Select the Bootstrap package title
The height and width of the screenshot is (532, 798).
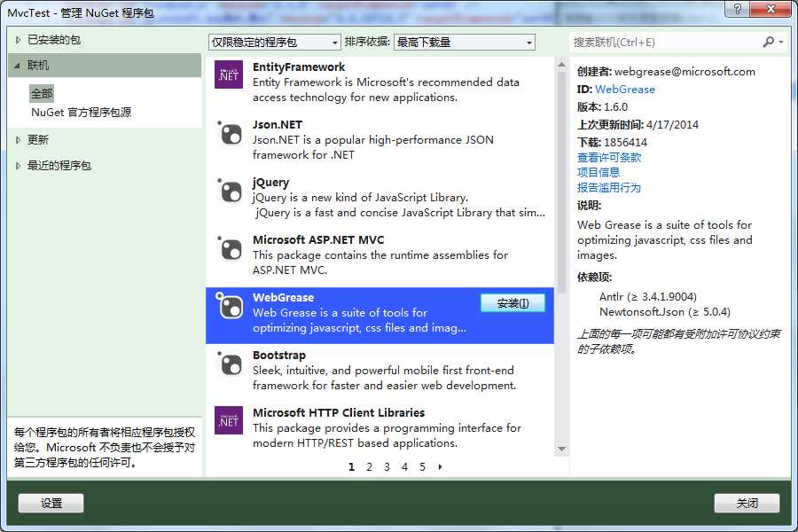(279, 356)
